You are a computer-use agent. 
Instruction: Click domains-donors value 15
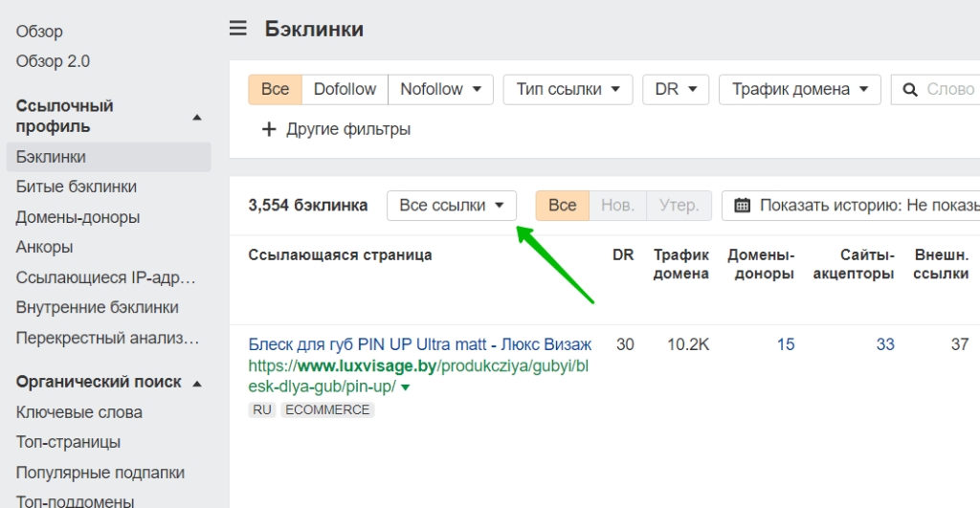[786, 344]
